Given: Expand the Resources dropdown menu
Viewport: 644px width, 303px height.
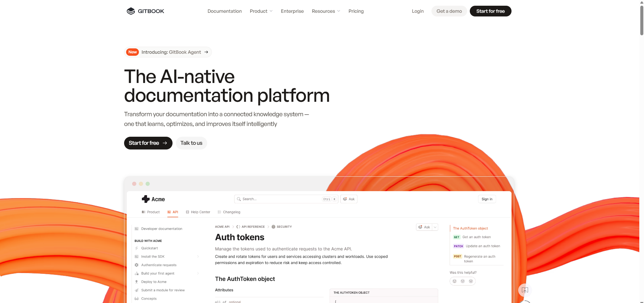Looking at the screenshot, I should (326, 11).
